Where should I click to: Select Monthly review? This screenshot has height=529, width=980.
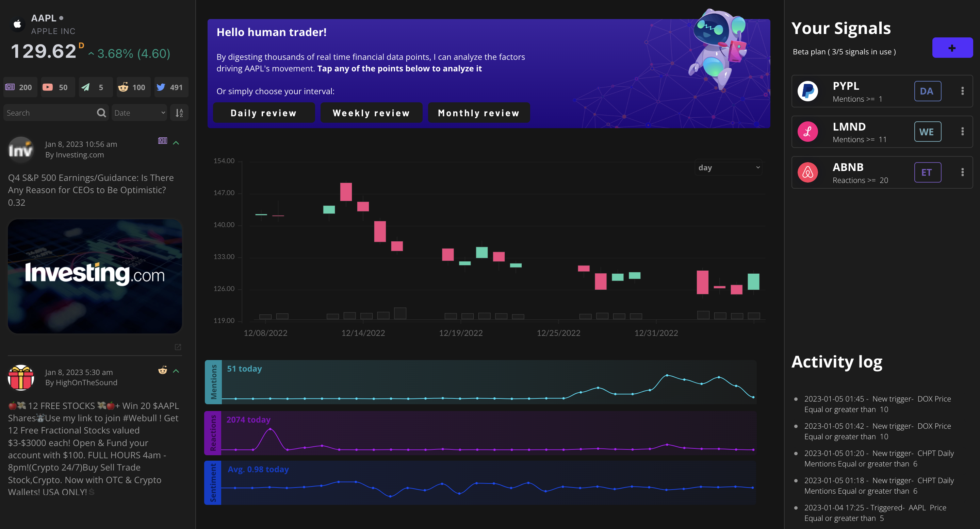pyautogui.click(x=479, y=113)
